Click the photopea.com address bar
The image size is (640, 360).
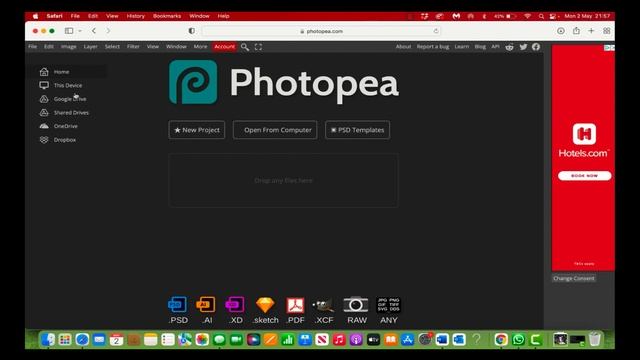(x=321, y=31)
